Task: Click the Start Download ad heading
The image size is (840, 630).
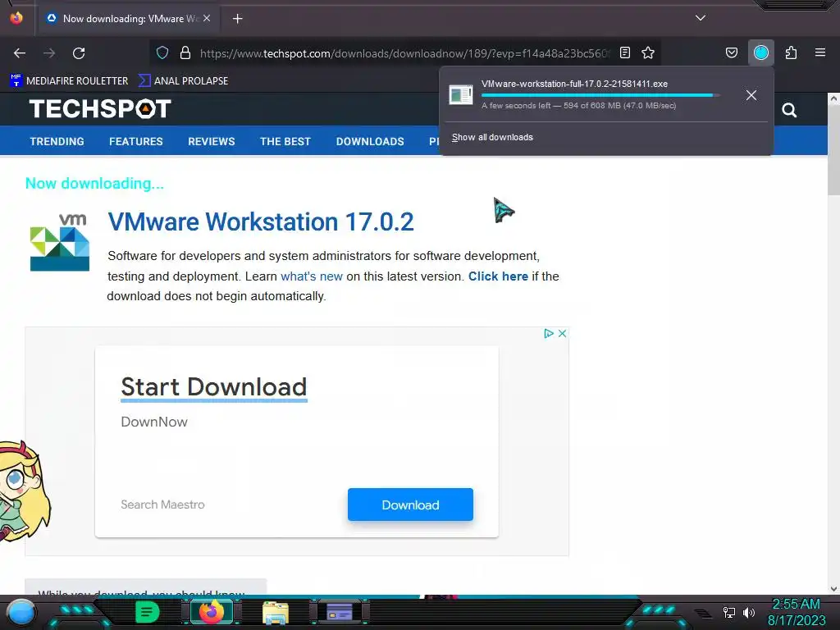Action: [x=214, y=387]
